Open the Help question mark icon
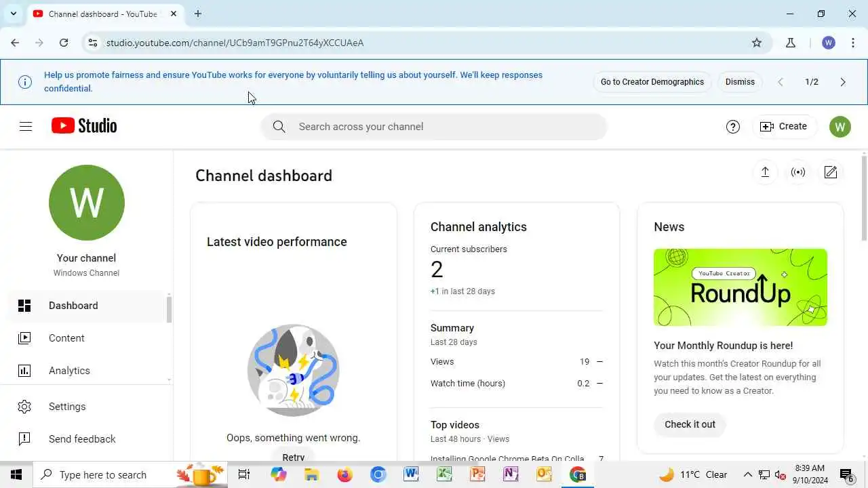Image resolution: width=868 pixels, height=488 pixels. (x=733, y=127)
